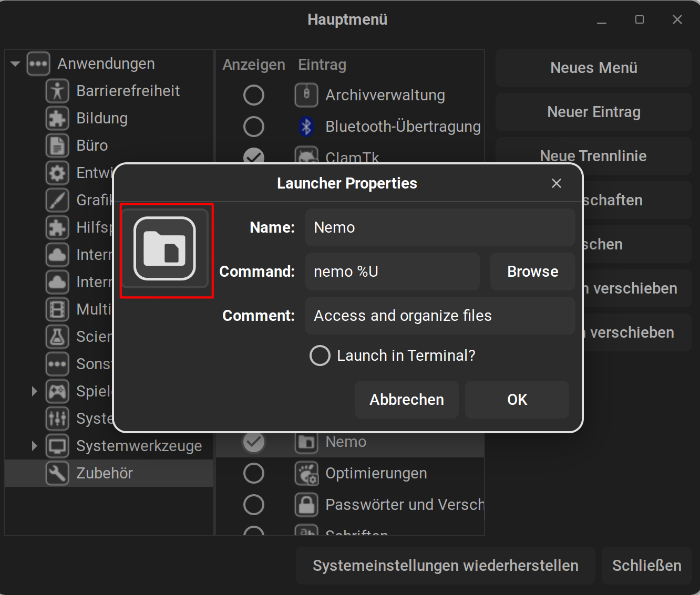
Task: Select the Bildung category
Action: pyautogui.click(x=102, y=118)
